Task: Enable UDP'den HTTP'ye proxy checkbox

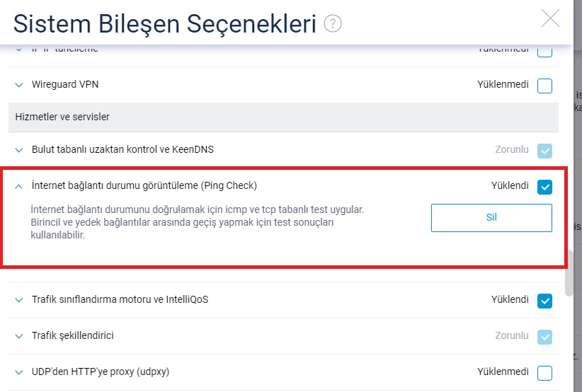Action: tap(544, 373)
